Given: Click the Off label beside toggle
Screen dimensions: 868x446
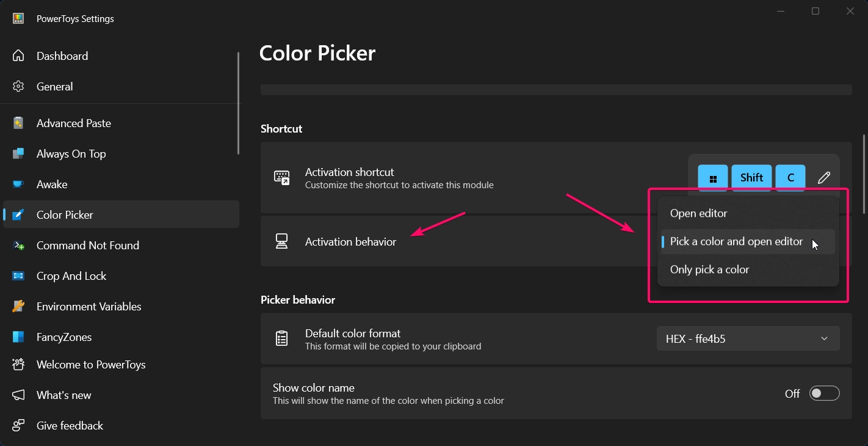Looking at the screenshot, I should pos(792,394).
